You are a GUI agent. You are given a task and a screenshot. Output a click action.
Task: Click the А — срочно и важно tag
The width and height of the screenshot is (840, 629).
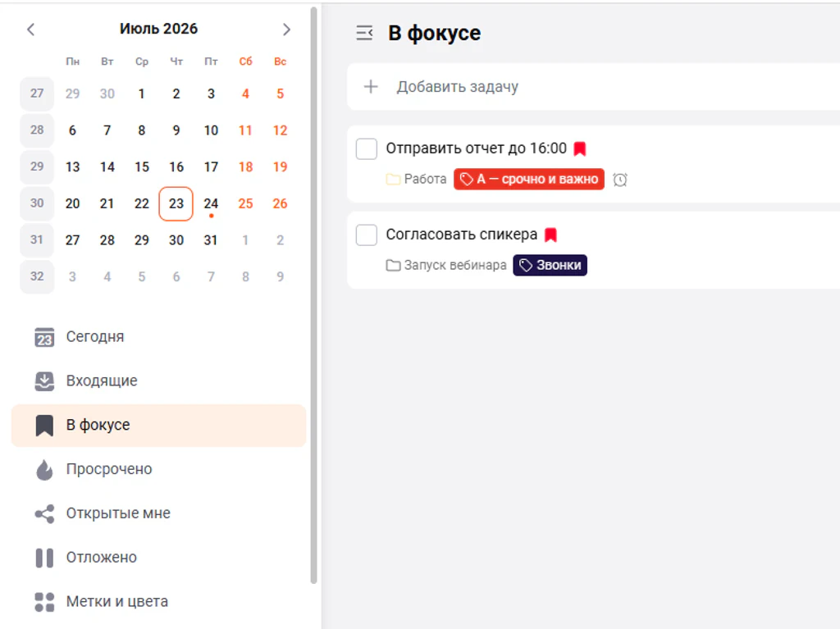(529, 180)
